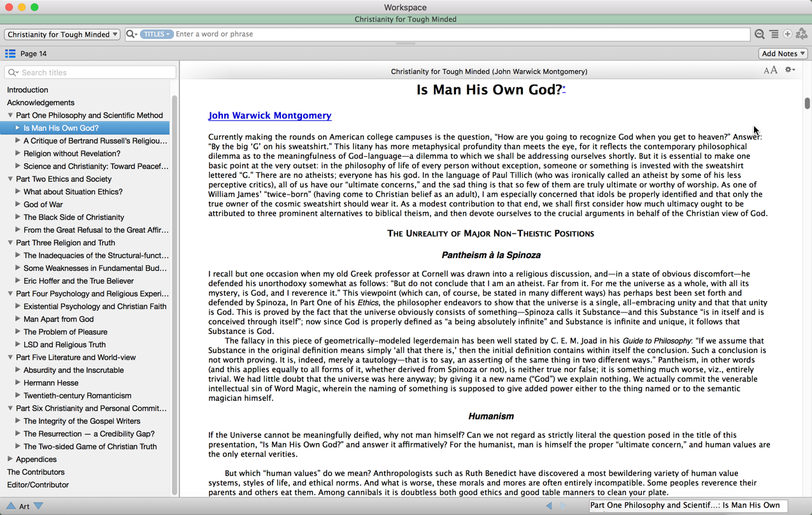Select Existential Psychology and Christian Faith chapter
This screenshot has width=812, height=515.
coord(95,307)
